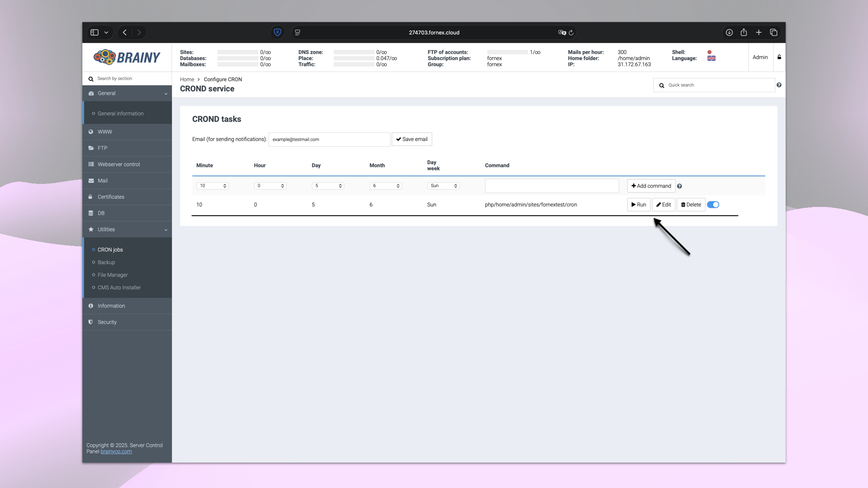868x488 pixels.
Task: Select the DB section icon
Action: 91,213
